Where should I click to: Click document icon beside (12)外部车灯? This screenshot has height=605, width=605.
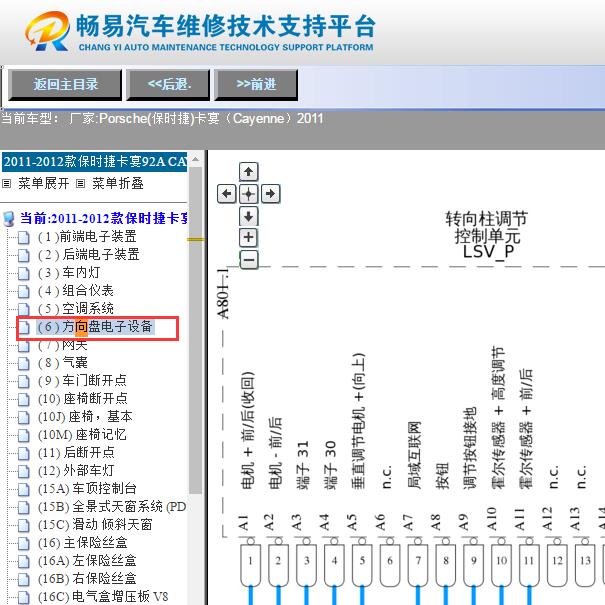click(24, 471)
